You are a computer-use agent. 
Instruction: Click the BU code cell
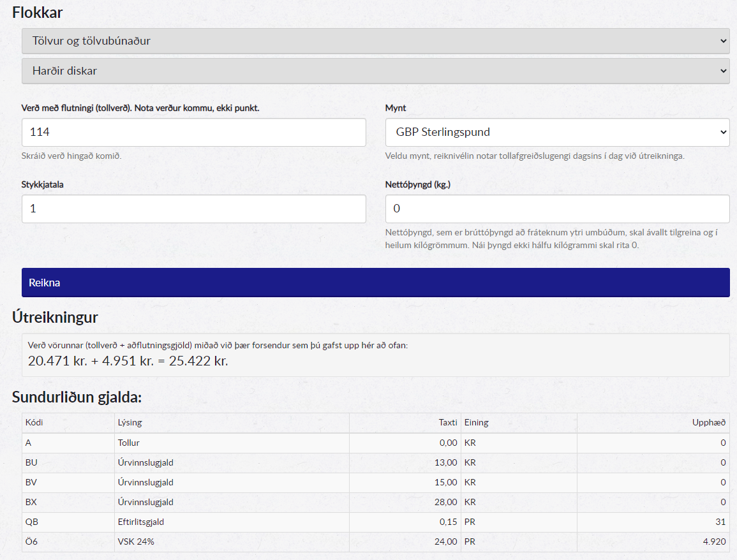pyautogui.click(x=32, y=462)
